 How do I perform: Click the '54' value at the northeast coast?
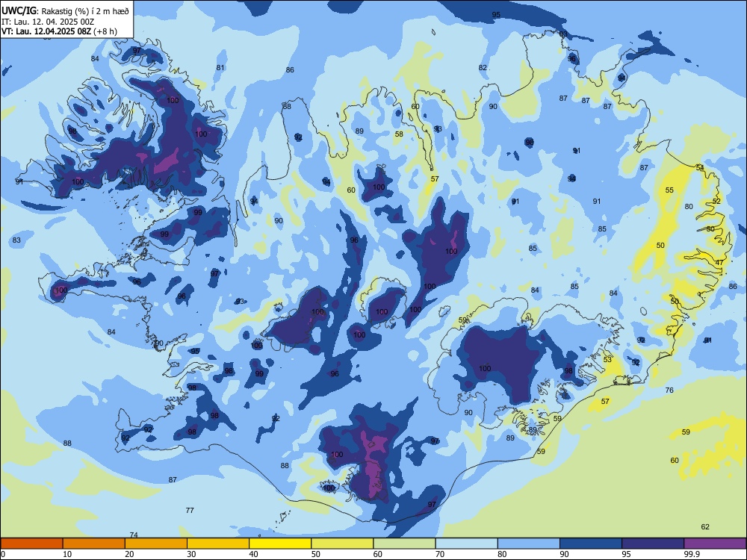(700, 167)
